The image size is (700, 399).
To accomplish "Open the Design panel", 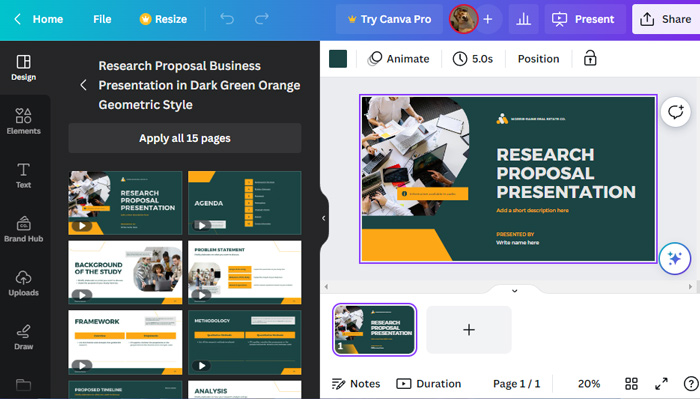I will 23,68.
